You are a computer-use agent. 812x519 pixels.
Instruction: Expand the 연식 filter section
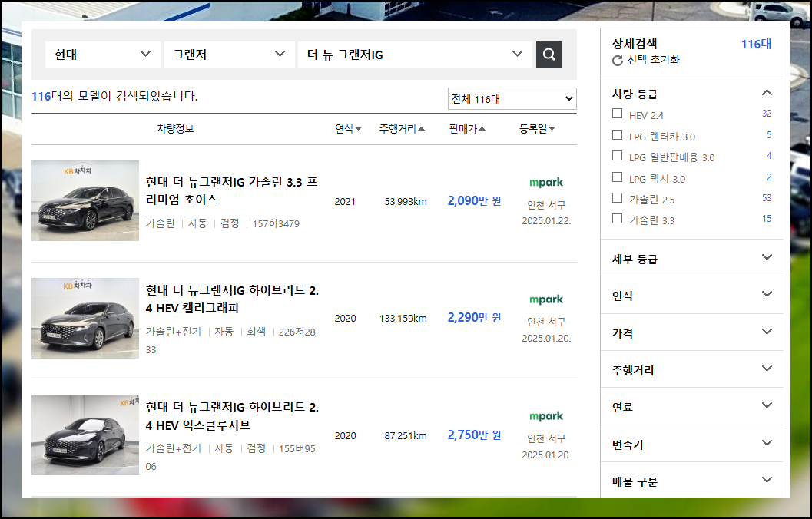(692, 295)
